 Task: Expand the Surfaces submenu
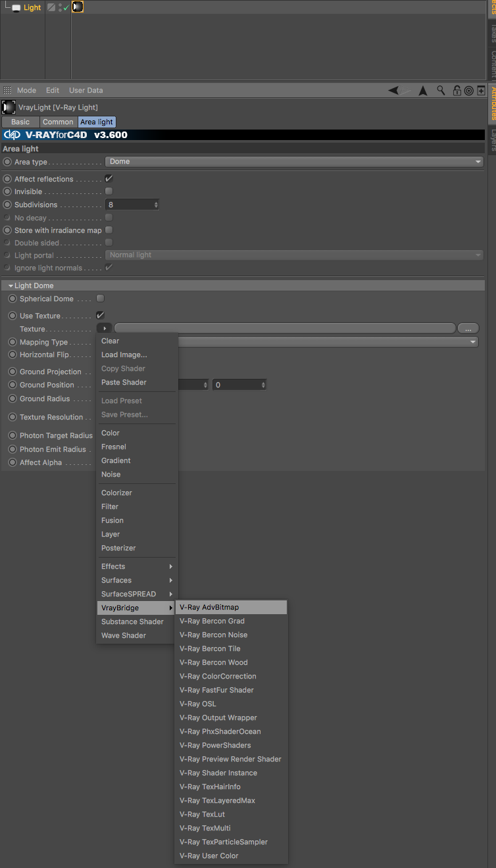tap(137, 580)
